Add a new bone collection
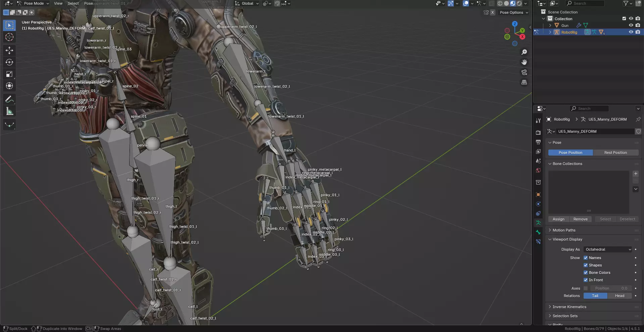This screenshot has height=332, width=644. (x=636, y=174)
